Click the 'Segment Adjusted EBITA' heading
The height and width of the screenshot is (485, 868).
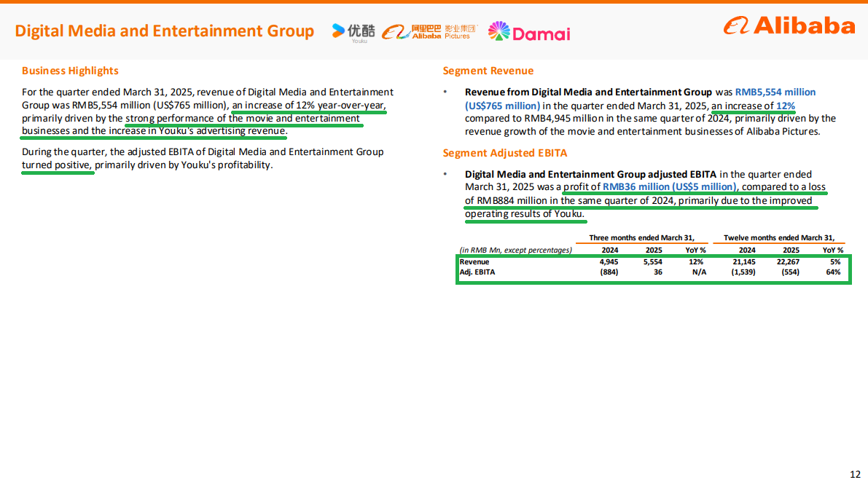click(x=505, y=153)
